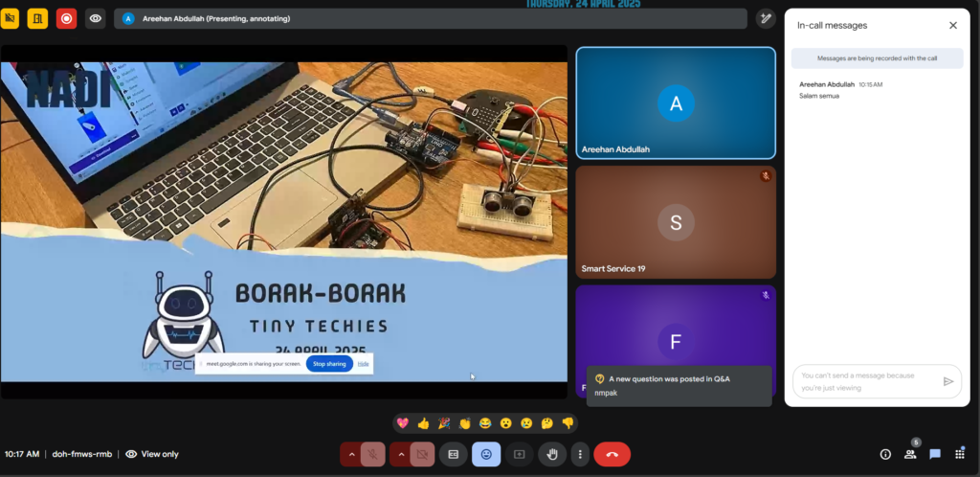Screen dimensions: 980x477
Task: Toggle the muted microphone button
Action: coord(373,455)
